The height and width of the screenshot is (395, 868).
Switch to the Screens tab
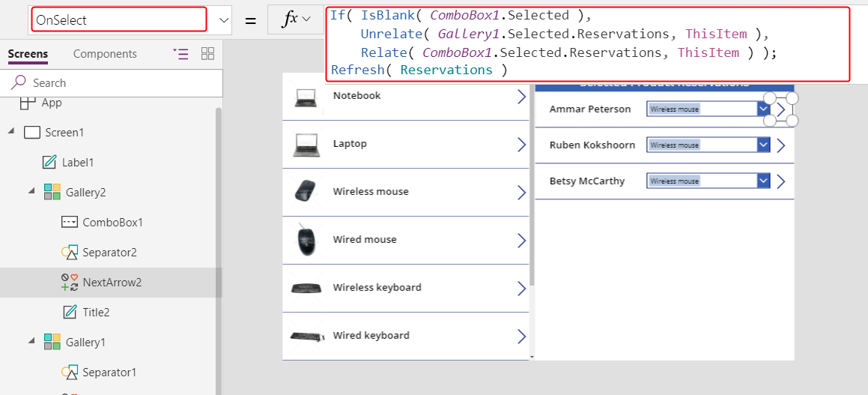click(x=28, y=54)
